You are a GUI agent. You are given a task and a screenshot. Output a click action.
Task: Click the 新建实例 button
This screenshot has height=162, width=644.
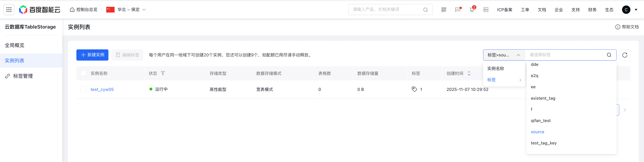coord(92,55)
